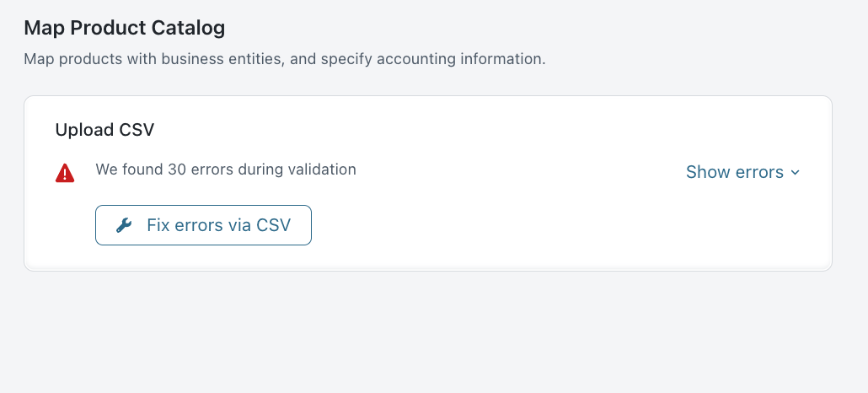Click the "Show errors" text label
The width and height of the screenshot is (868, 393).
(x=734, y=172)
